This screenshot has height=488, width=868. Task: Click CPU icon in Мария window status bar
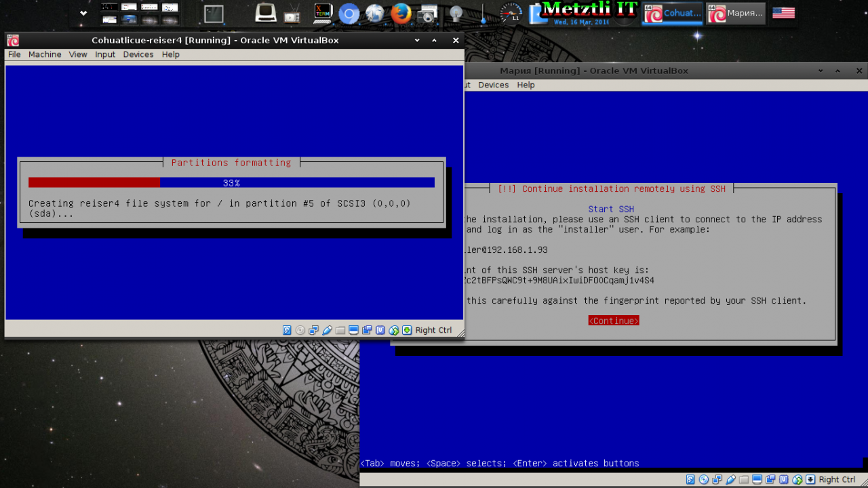784,479
